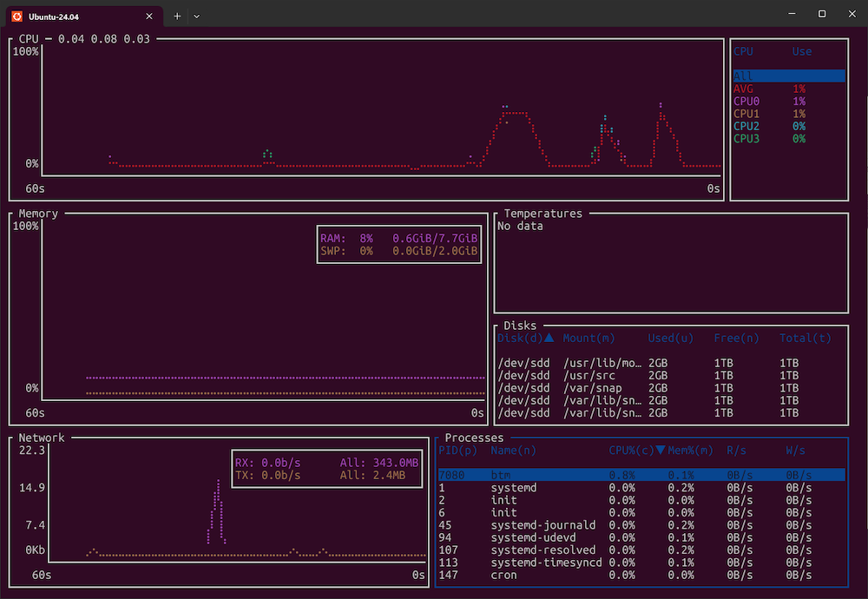868x599 pixels.
Task: Sort processes by PID(p) column header
Action: point(456,450)
